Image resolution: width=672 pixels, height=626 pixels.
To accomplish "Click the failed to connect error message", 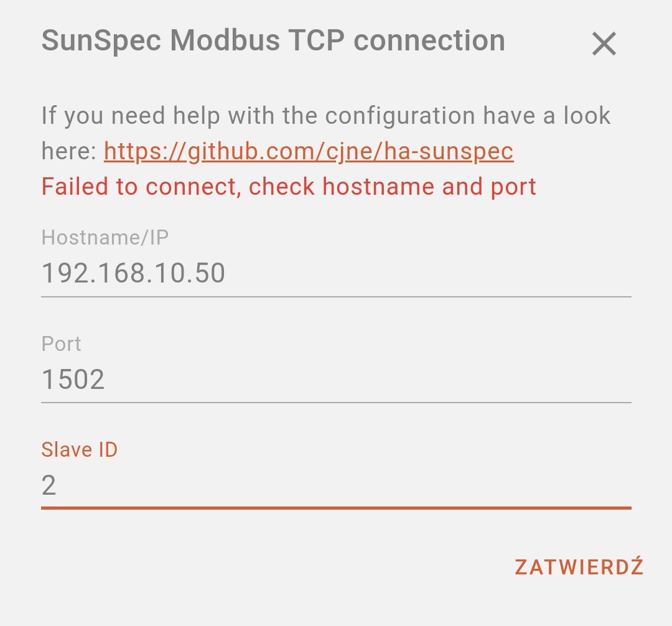I will (x=287, y=187).
